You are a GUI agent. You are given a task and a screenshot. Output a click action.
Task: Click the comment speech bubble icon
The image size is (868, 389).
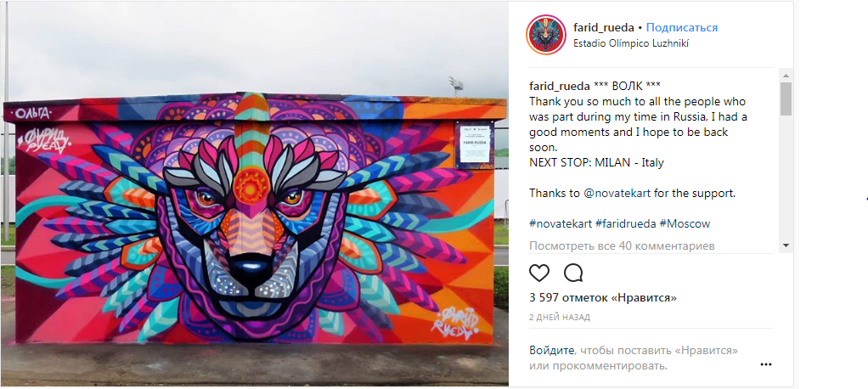[573, 273]
